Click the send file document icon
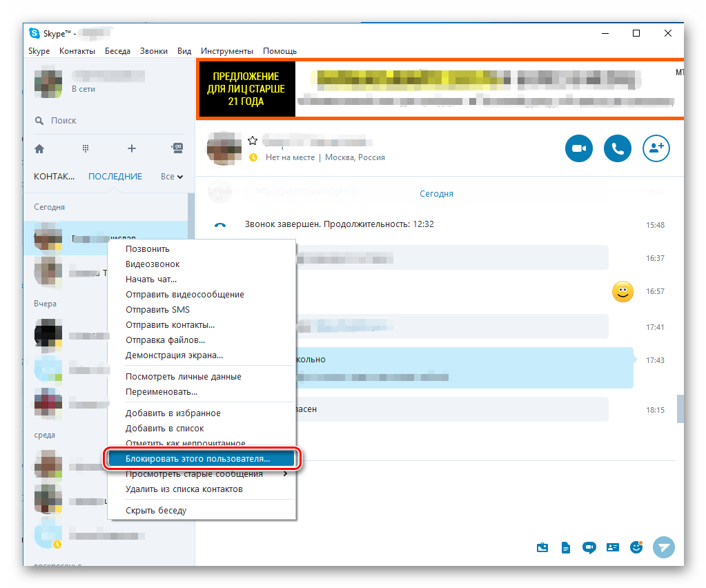Screen dimensions: 706x588 click(x=566, y=547)
